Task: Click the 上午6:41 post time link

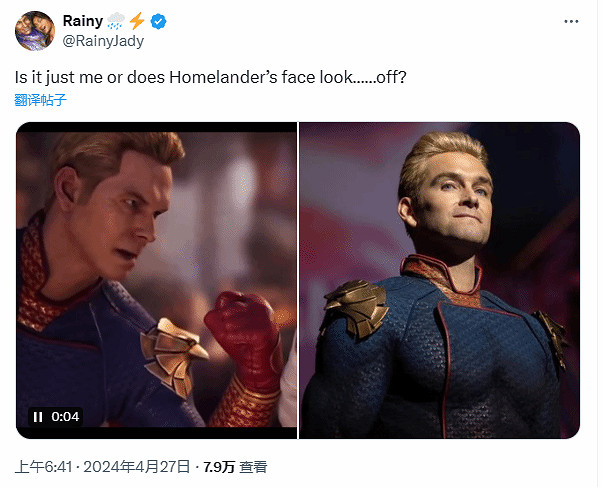Action: 37,466
